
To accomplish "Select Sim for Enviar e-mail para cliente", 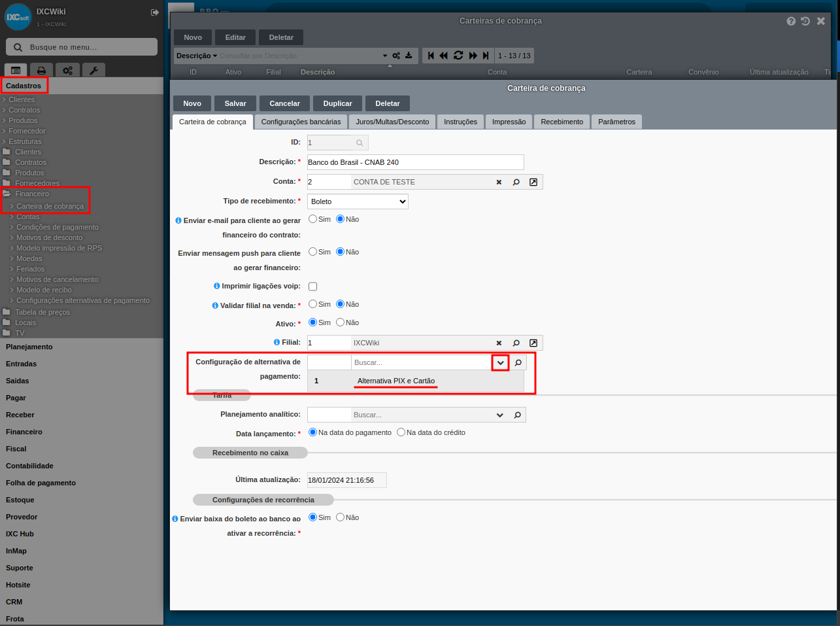I will coord(312,219).
